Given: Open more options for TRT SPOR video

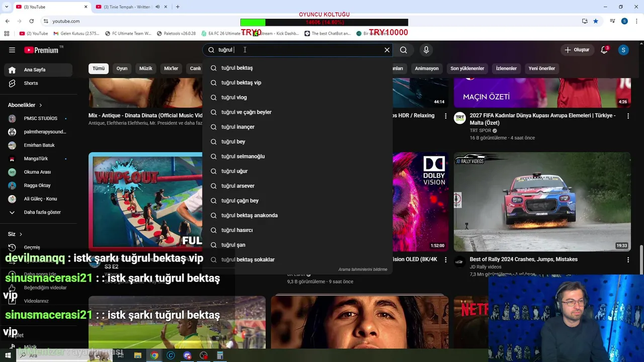Looking at the screenshot, I should tap(628, 116).
